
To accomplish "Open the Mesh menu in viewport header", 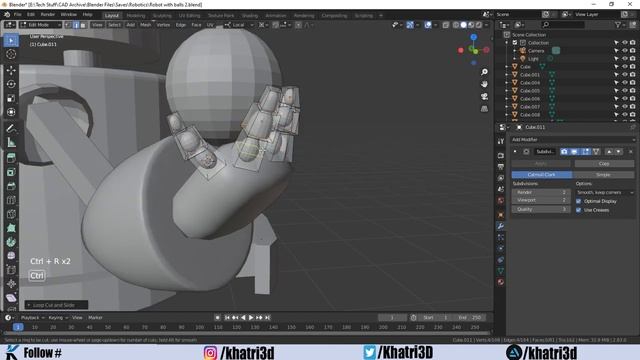I will pyautogui.click(x=145, y=25).
